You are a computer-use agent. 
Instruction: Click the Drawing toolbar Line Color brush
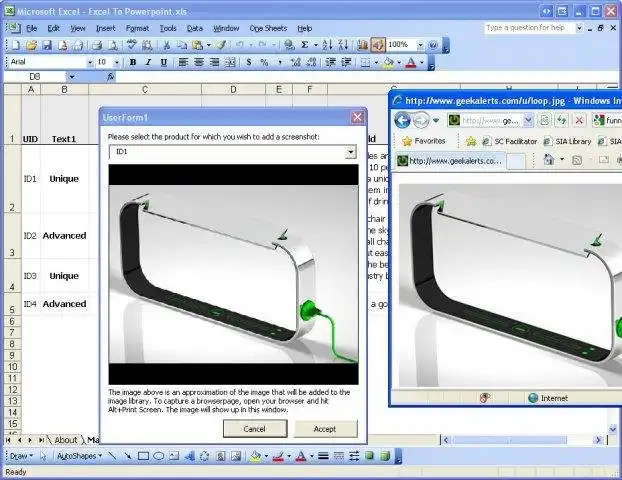[278, 456]
